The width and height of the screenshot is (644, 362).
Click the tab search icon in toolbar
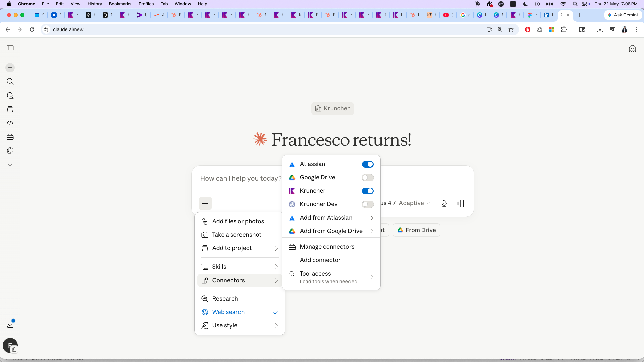coord(582,29)
